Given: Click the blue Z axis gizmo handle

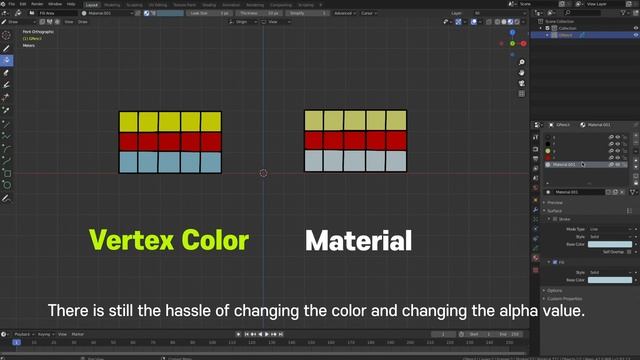Looking at the screenshot, I should click(512, 32).
